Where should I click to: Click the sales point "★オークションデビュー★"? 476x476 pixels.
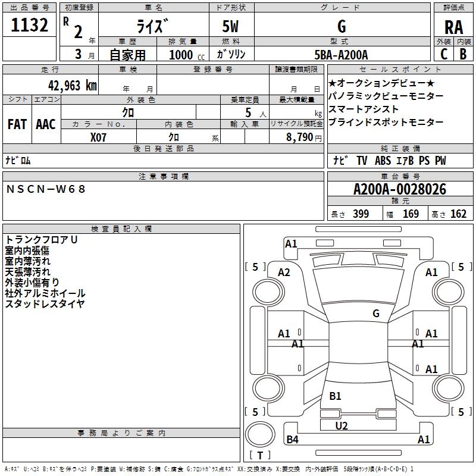tap(381, 83)
